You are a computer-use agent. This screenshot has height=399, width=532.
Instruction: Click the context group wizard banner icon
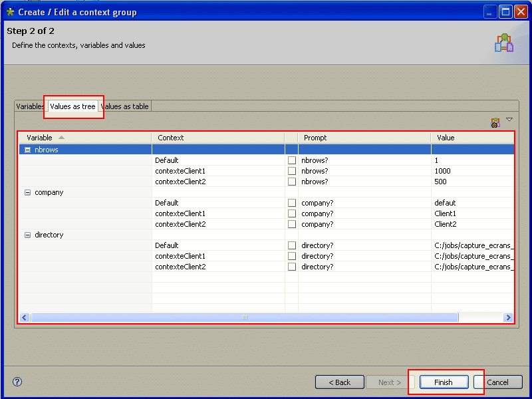pyautogui.click(x=504, y=43)
